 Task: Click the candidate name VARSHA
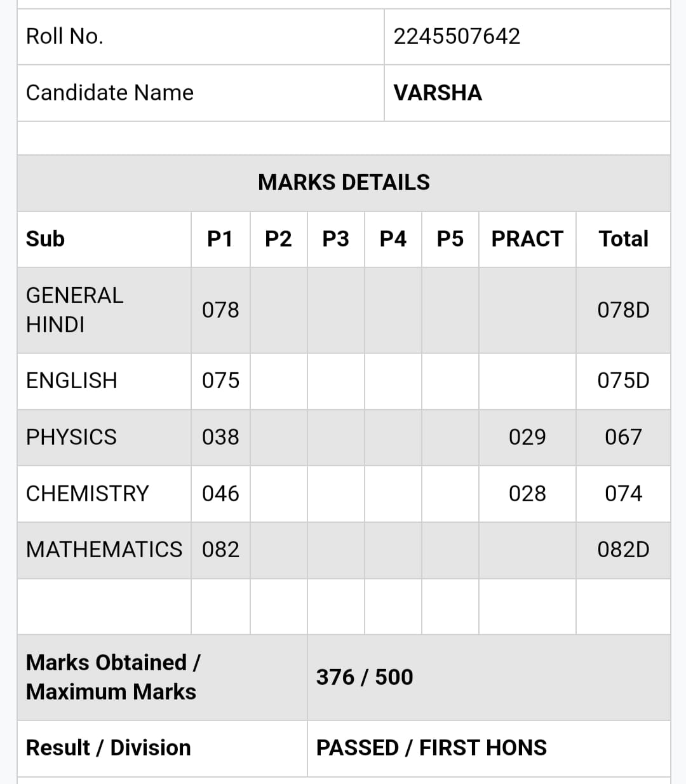(x=438, y=93)
